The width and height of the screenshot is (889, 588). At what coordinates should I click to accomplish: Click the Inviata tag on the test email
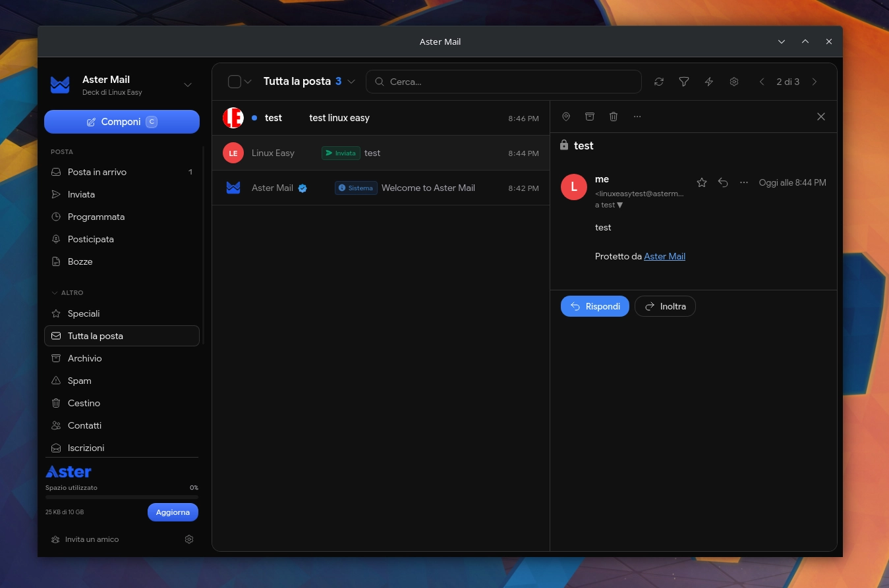coord(341,153)
